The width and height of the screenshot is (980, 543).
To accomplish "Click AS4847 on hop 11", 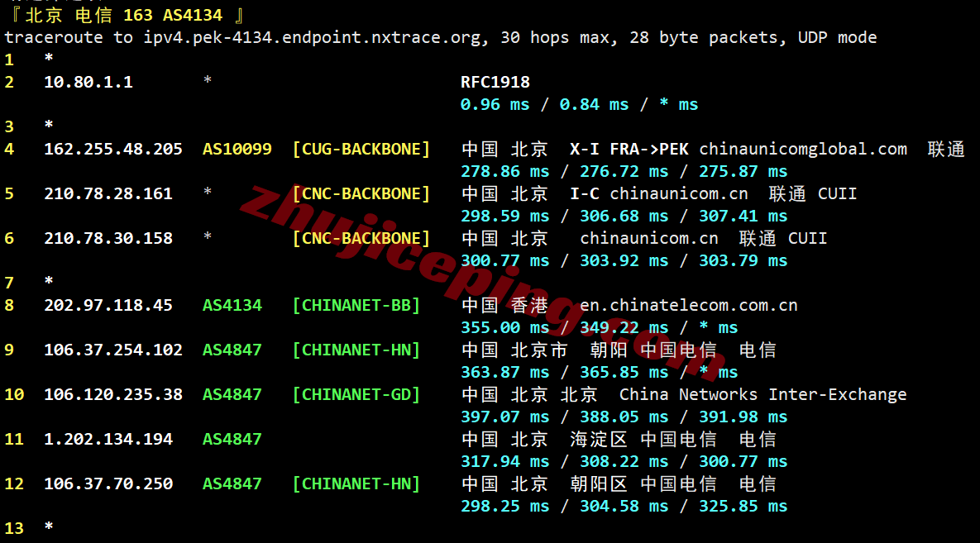I will point(232,440).
